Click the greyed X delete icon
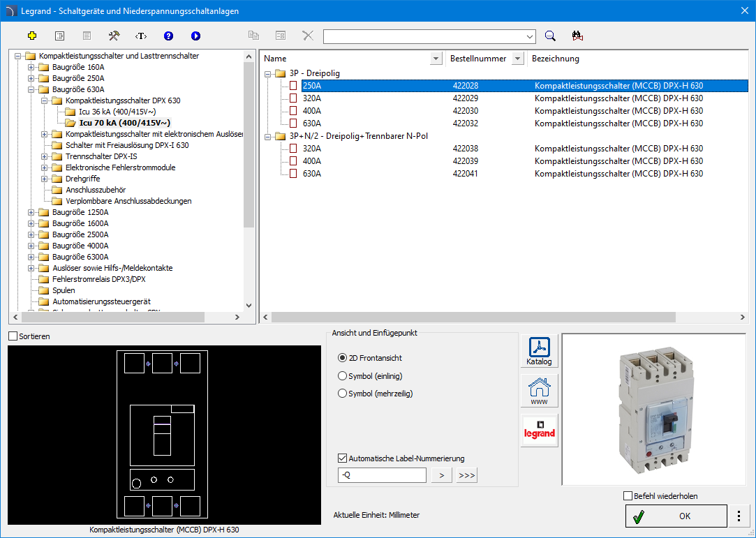756x538 pixels. click(308, 36)
